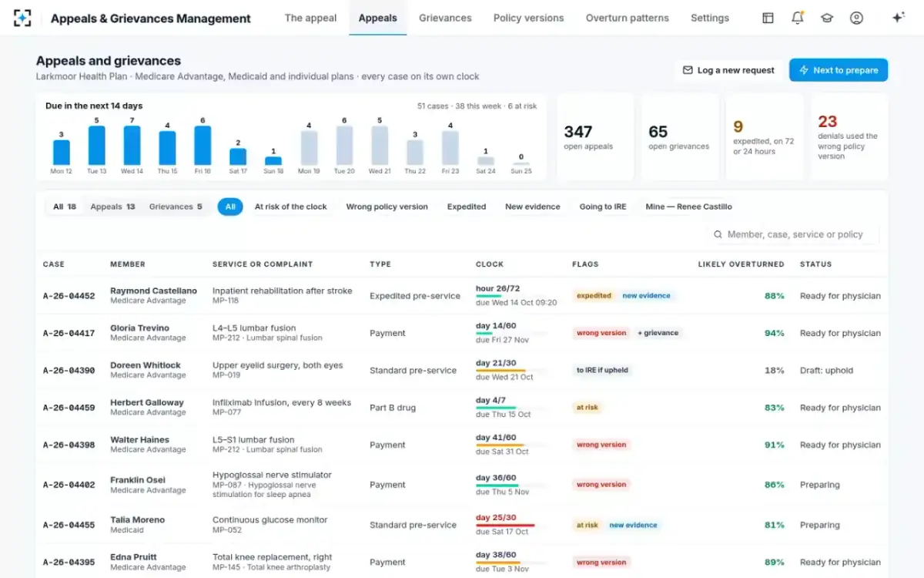Launch the sparkle AI assistant

tap(898, 18)
